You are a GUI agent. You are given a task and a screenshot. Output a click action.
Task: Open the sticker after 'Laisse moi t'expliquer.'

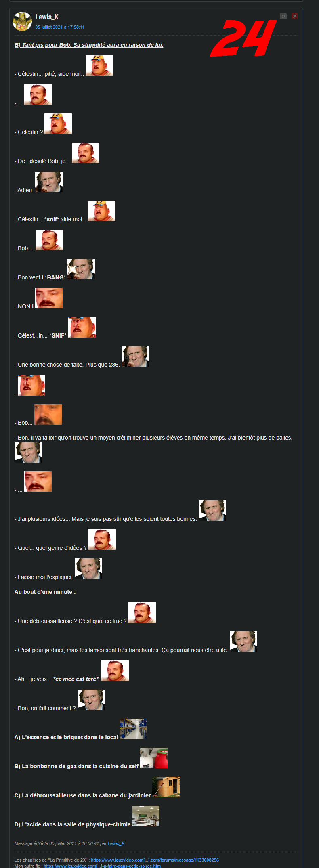coord(88,569)
